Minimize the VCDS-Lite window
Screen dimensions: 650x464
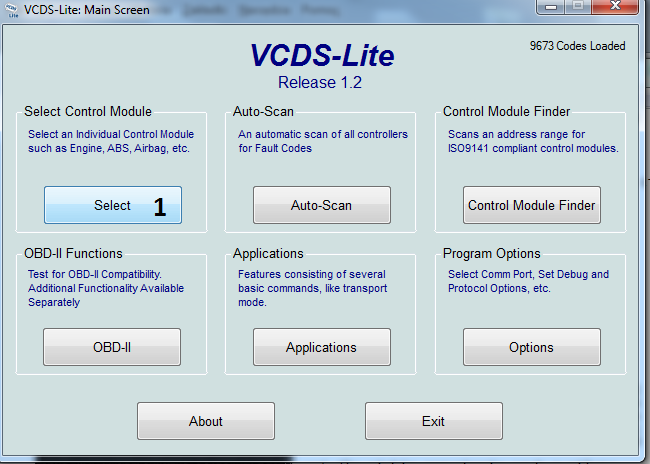coord(551,7)
